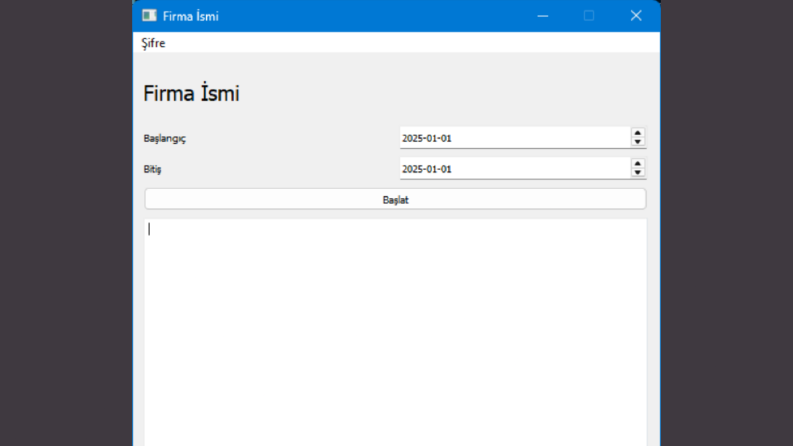This screenshot has width=793, height=446.
Task: Click the disabled maximize button
Action: click(589, 16)
